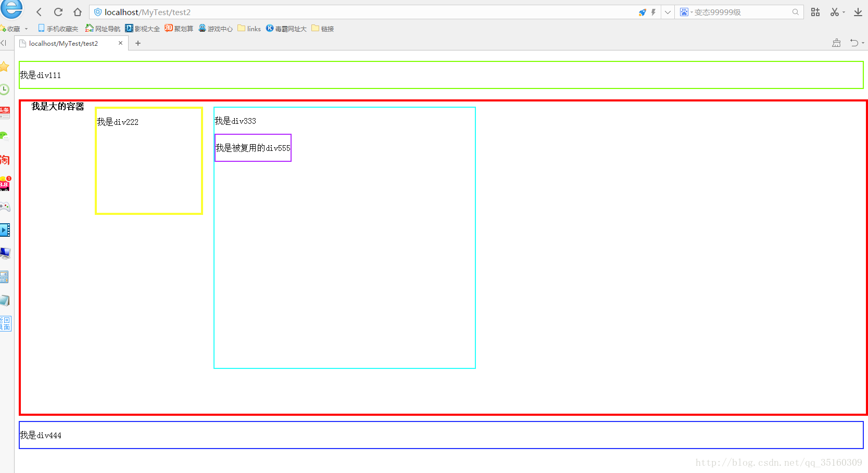Open the 影视大全 bookmark
This screenshot has width=868, height=473.
click(142, 29)
